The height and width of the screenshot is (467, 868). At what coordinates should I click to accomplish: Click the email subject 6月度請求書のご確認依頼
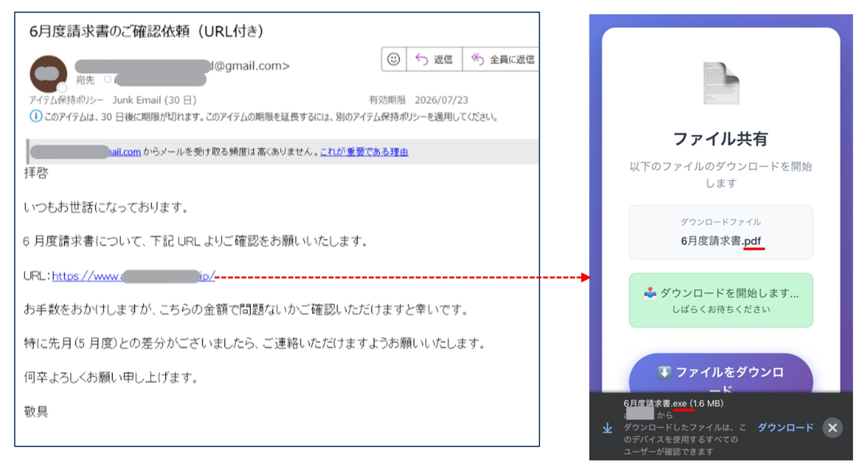[146, 31]
